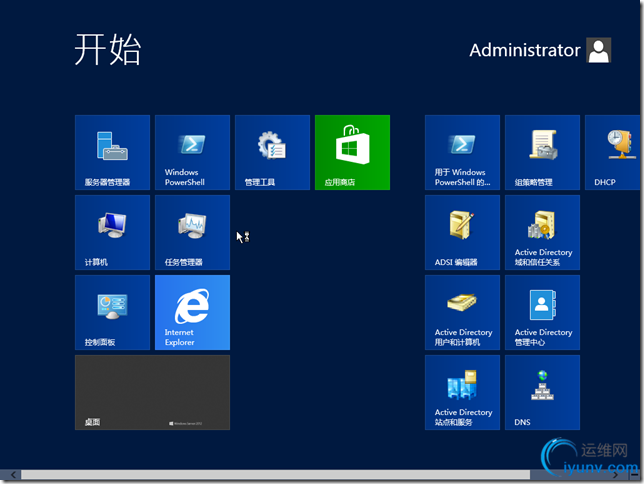This screenshot has width=644, height=484.
Task: Open the green 应用商店 store tile
Action: coord(352,152)
